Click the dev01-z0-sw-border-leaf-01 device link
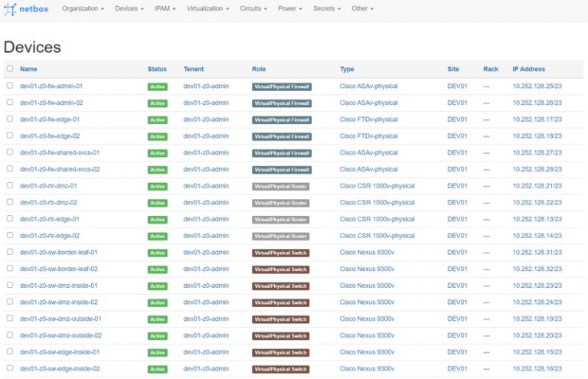Image resolution: width=588 pixels, height=379 pixels. click(58, 253)
